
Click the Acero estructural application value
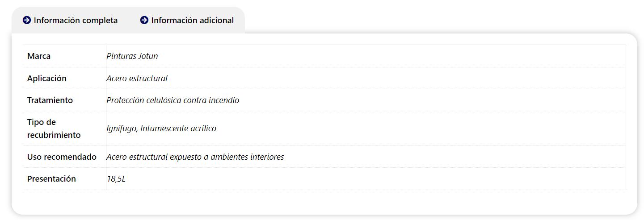tap(137, 79)
